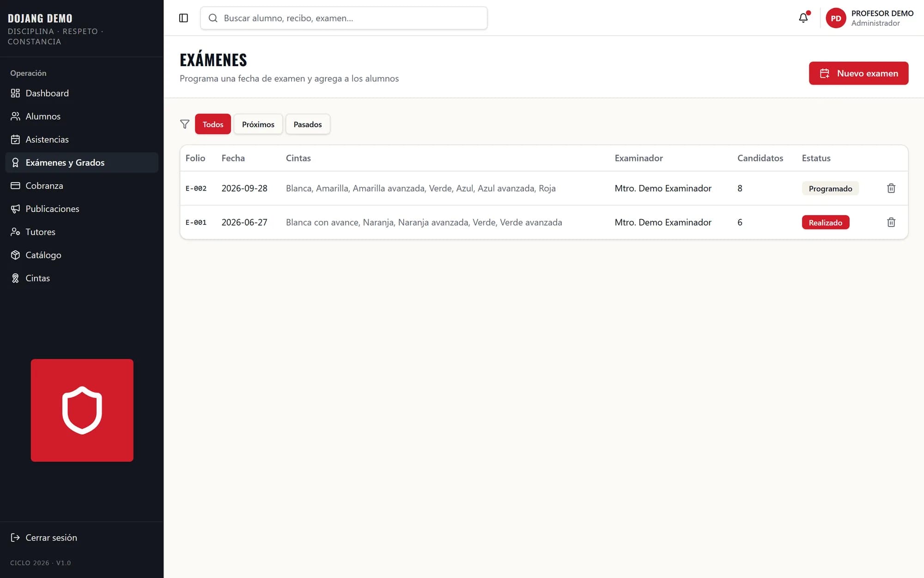Click the Programado status badge
This screenshot has height=578, width=924.
tap(830, 188)
